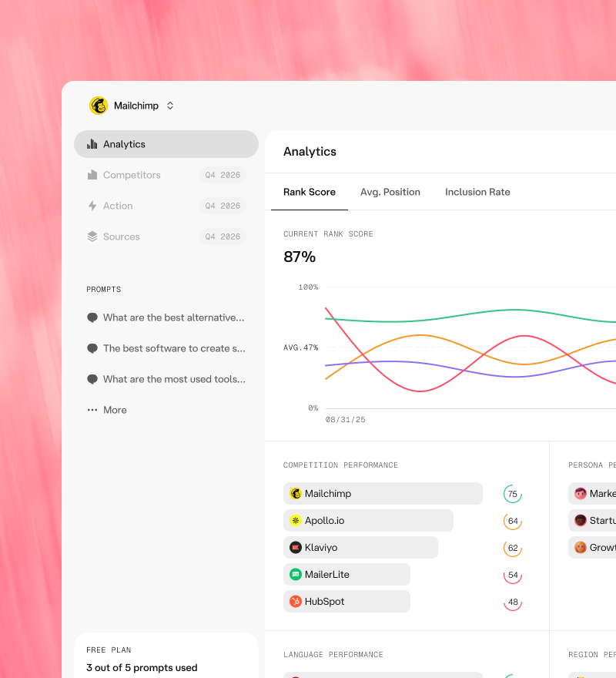Click the 87% current rank score value
Screen dimensions: 616x678
(300, 257)
